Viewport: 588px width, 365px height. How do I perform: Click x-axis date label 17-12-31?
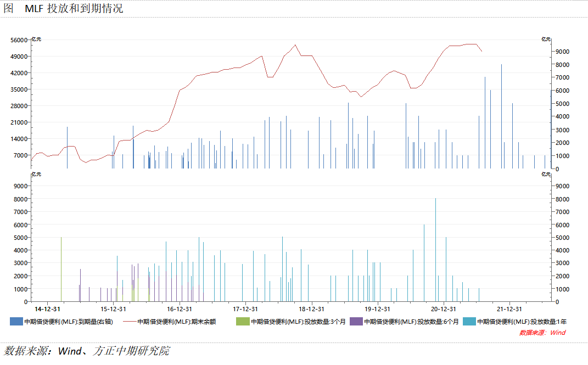click(245, 309)
